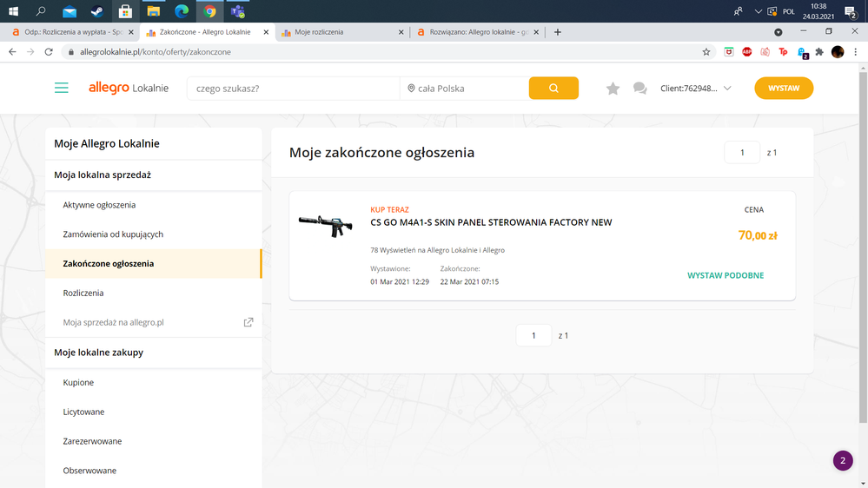Click the cała Polska location field
The height and width of the screenshot is (488, 868).
pyautogui.click(x=465, y=88)
